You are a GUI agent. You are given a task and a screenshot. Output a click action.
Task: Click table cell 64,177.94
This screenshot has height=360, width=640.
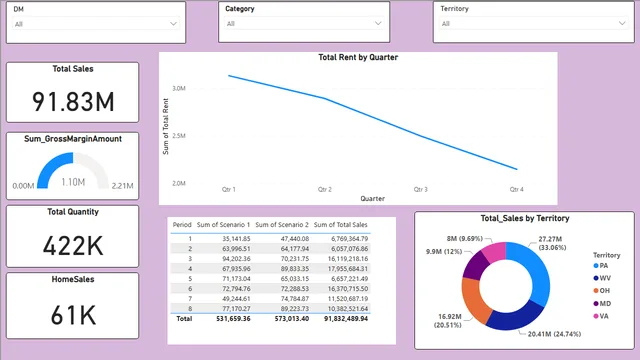coord(295,249)
